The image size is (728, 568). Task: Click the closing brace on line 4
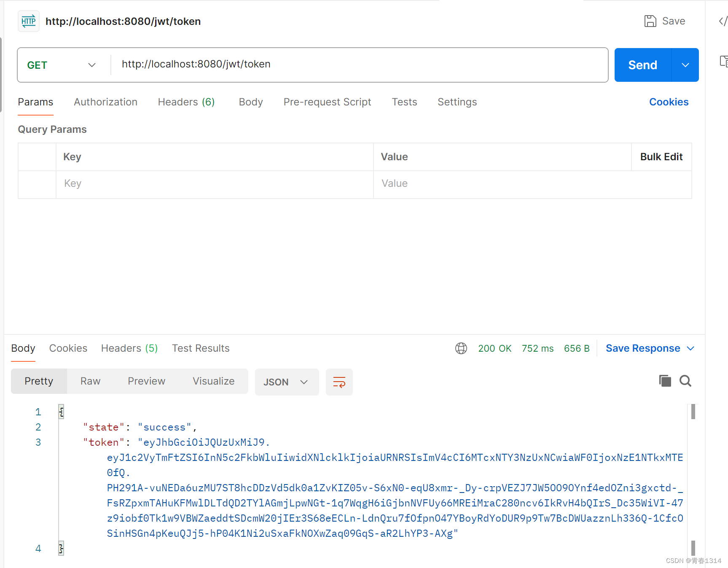[62, 548]
